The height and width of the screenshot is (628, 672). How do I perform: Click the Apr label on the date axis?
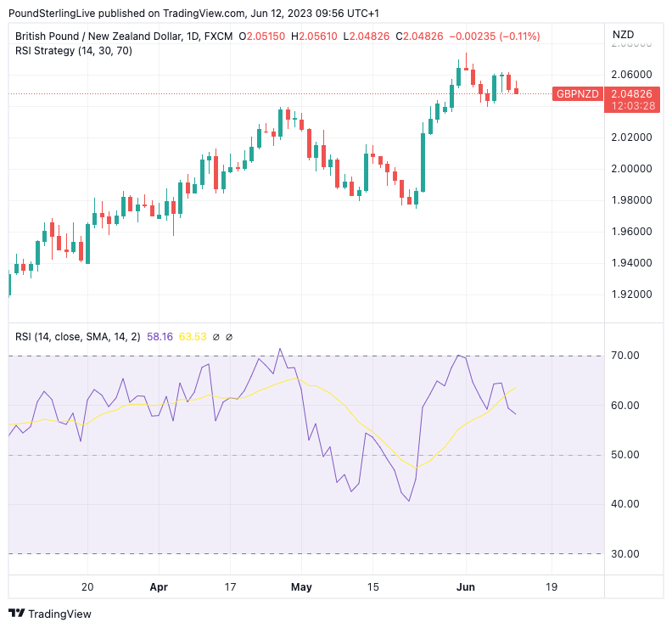click(x=158, y=586)
